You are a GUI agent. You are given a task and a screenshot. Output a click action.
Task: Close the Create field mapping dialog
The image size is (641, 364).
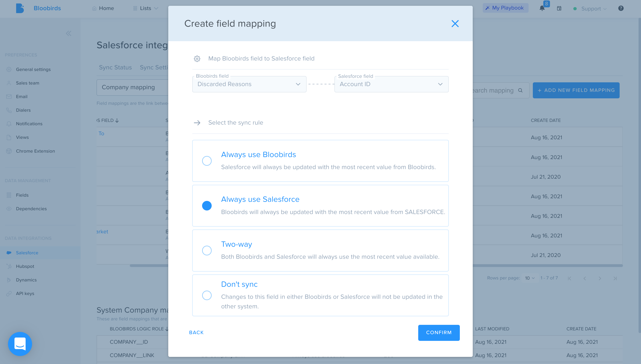point(455,24)
